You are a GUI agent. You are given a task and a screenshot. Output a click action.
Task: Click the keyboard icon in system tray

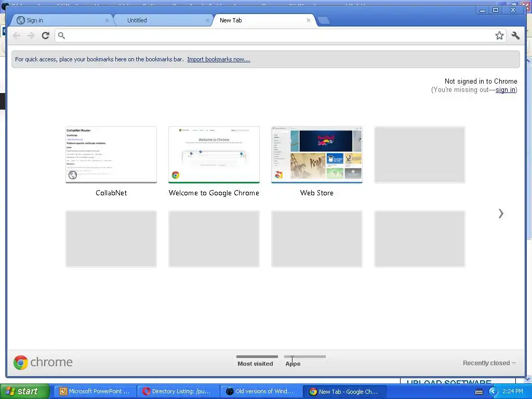pos(478,392)
